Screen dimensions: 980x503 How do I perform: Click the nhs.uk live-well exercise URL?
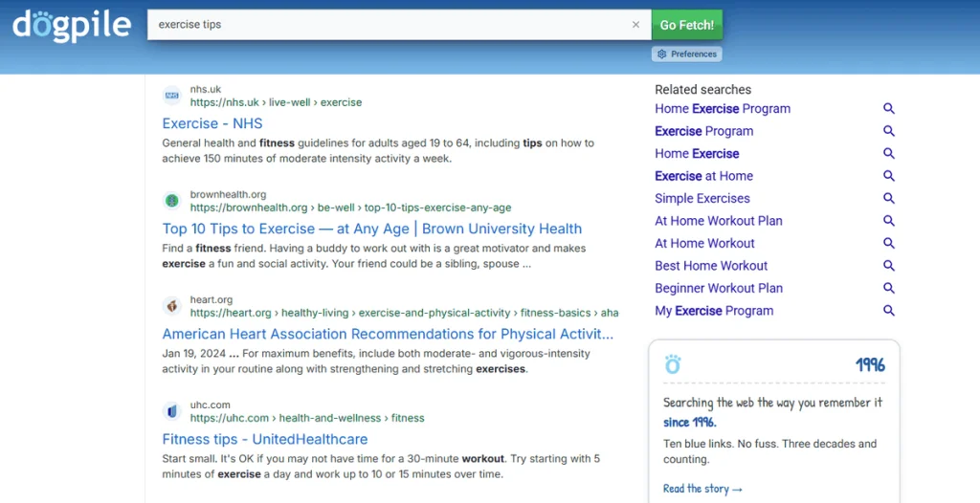pos(276,102)
